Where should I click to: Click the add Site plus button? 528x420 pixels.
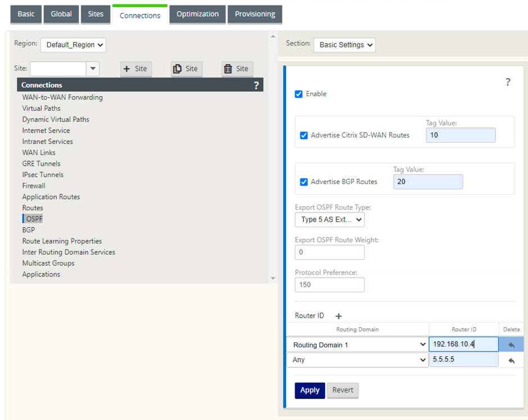tap(136, 69)
